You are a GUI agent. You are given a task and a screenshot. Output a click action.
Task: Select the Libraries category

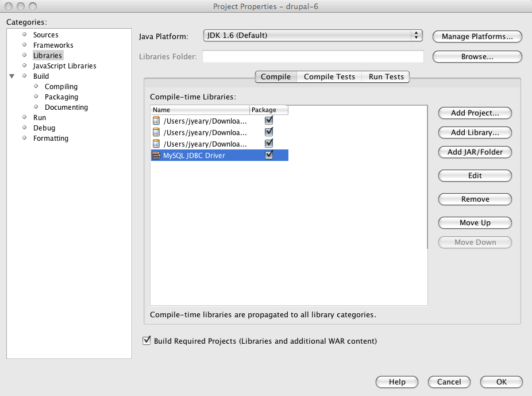(48, 56)
